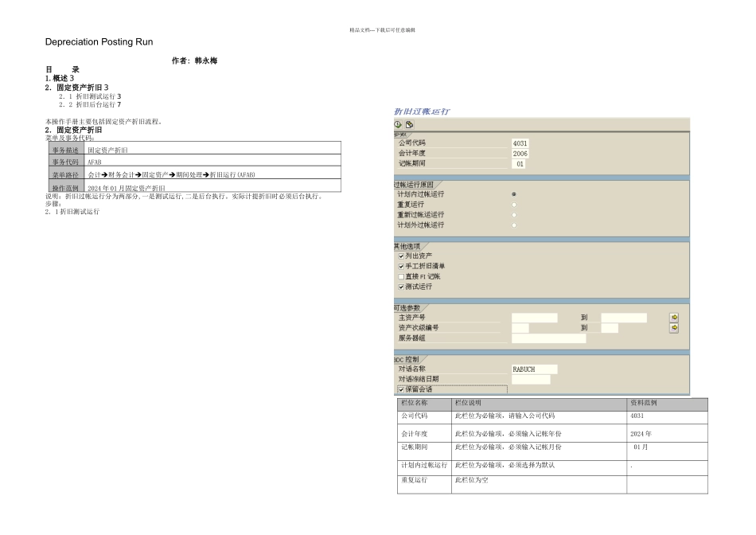The height and width of the screenshot is (535, 756).
Task: Toggle 测试运行 checkbox
Action: pos(401,287)
